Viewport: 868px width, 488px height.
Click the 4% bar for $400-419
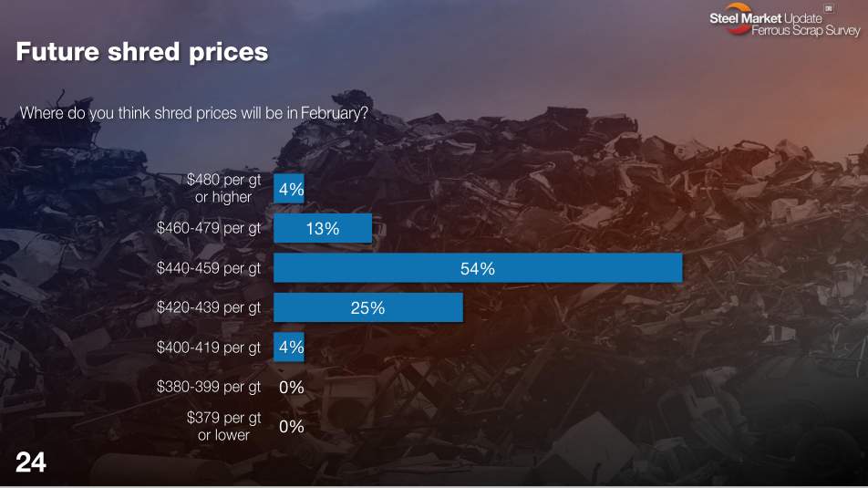289,348
